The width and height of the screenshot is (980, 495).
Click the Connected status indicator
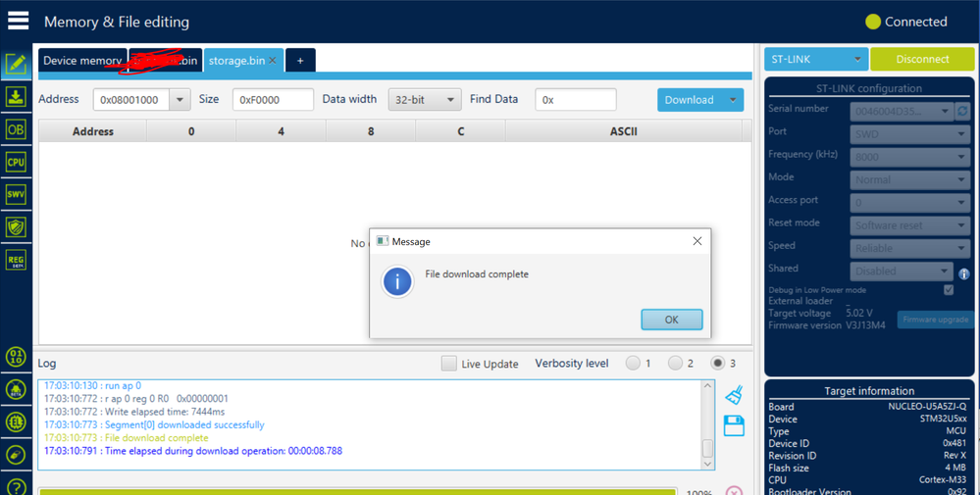coord(906,22)
